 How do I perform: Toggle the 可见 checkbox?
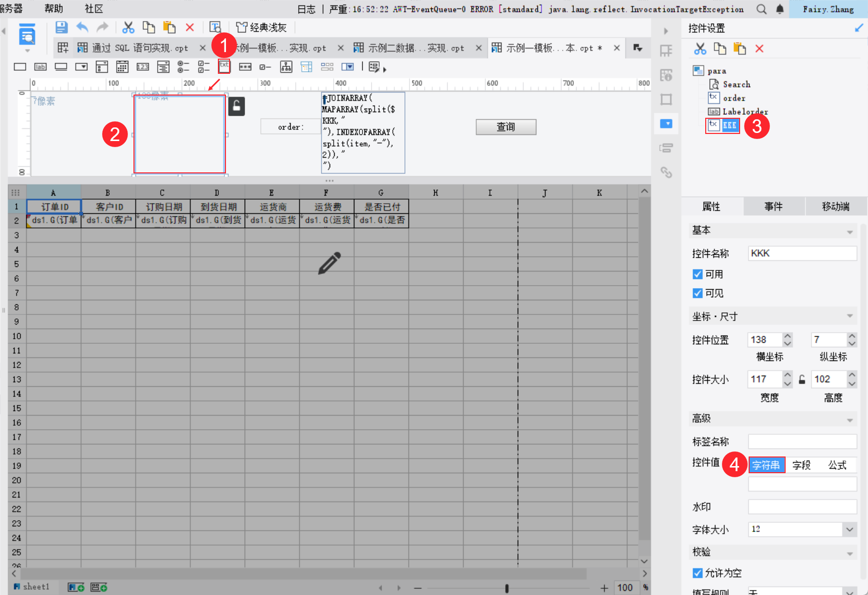click(x=698, y=293)
